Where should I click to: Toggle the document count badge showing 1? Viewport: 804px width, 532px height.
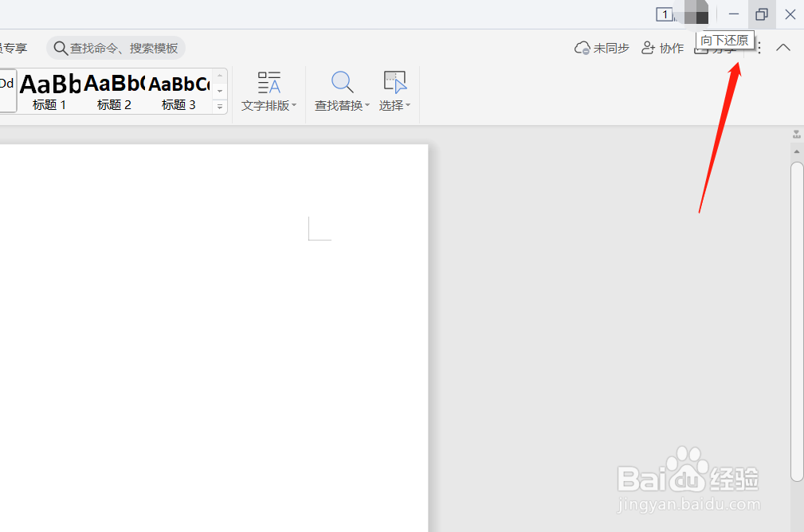[x=664, y=14]
